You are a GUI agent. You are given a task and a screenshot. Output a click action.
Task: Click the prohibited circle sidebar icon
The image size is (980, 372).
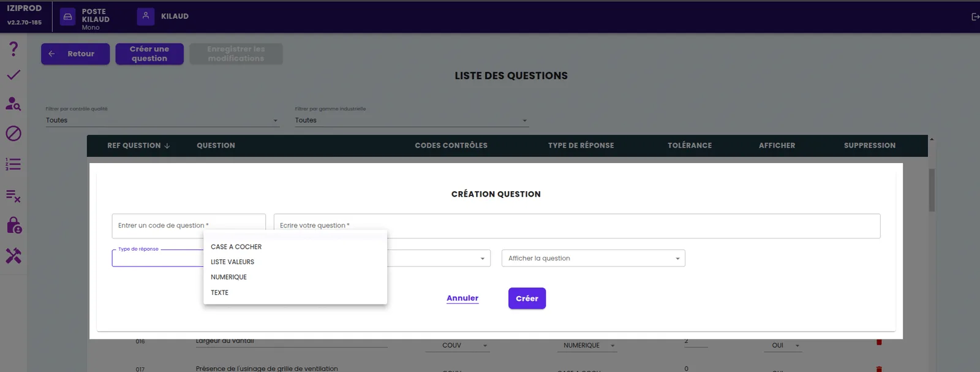coord(13,134)
